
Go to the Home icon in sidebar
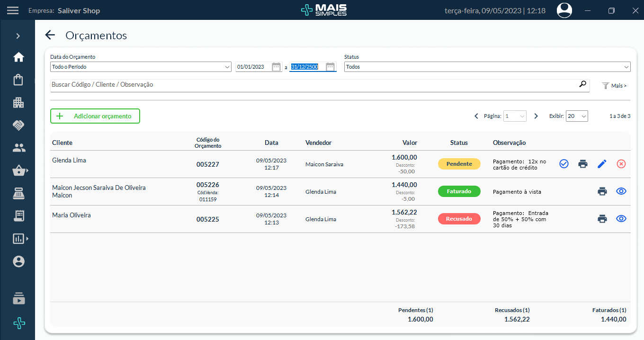pyautogui.click(x=18, y=57)
